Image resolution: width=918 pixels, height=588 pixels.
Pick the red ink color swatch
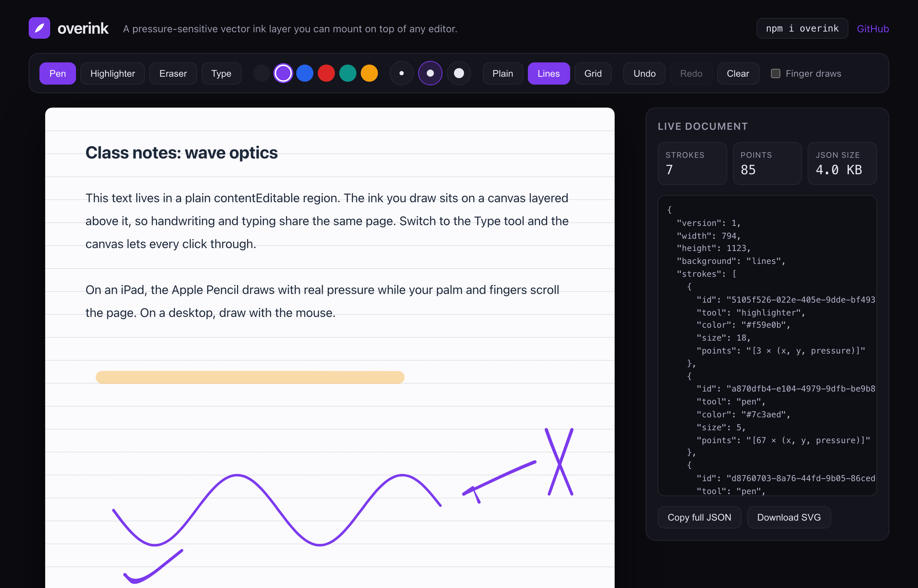click(x=326, y=73)
